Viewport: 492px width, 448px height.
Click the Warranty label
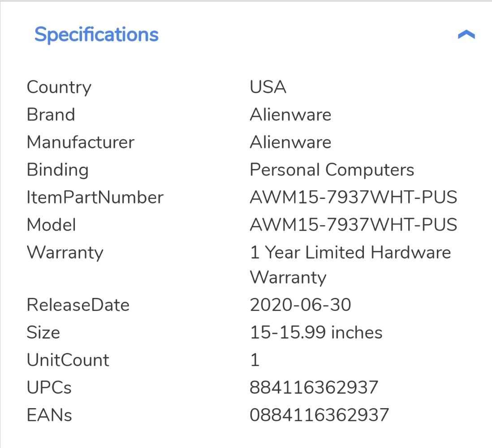pyautogui.click(x=65, y=253)
